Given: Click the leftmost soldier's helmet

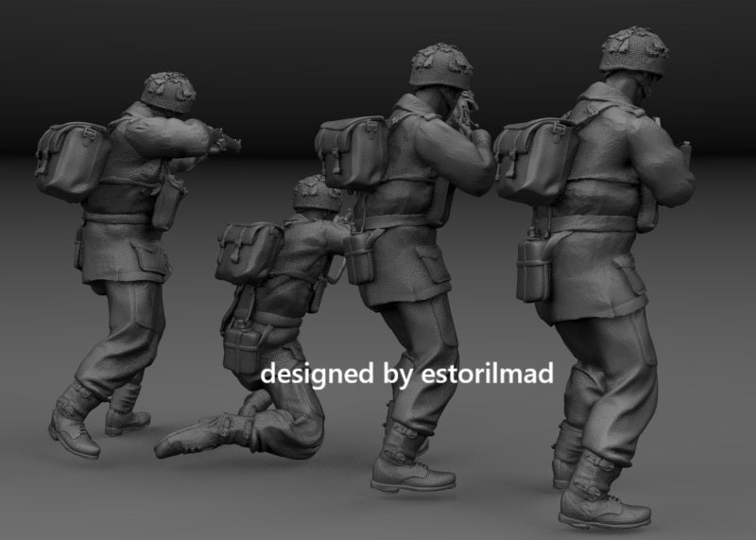Looking at the screenshot, I should point(168,93).
